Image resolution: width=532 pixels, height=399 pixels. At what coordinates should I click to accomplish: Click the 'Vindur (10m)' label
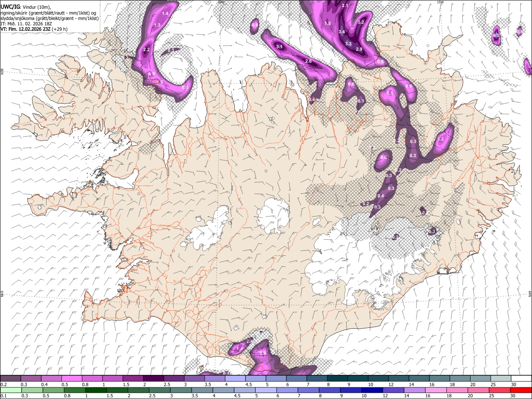[36, 7]
